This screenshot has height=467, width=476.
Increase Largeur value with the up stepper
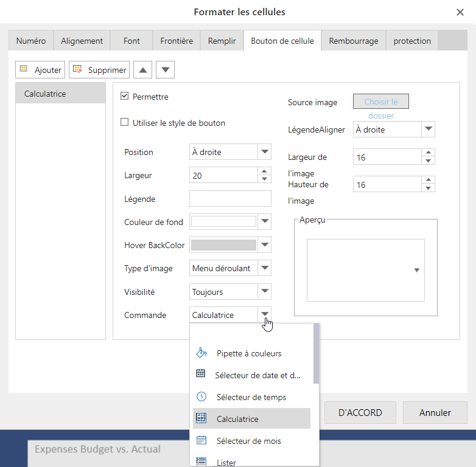264,171
